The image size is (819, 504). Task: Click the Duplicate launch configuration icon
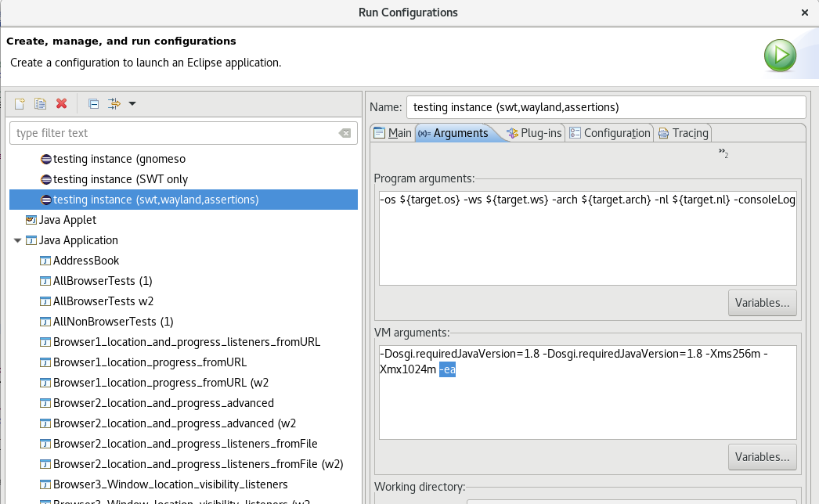click(40, 104)
